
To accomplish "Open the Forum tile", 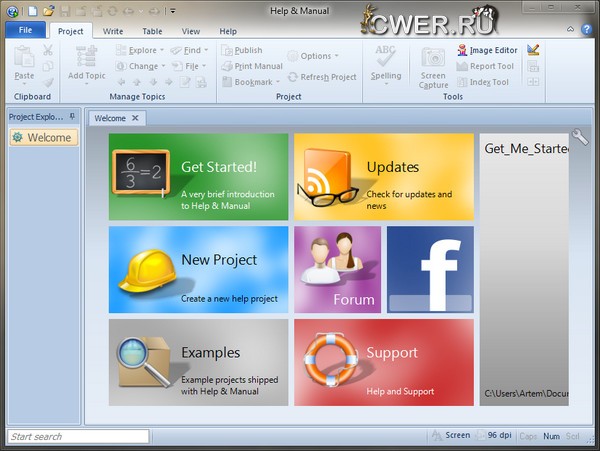I will point(337,269).
